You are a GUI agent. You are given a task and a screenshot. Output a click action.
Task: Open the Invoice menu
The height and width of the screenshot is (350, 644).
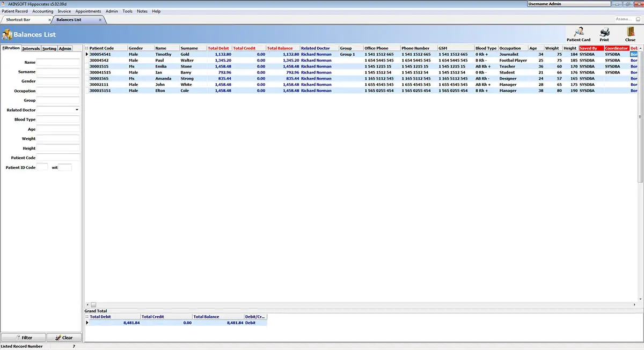coord(64,11)
